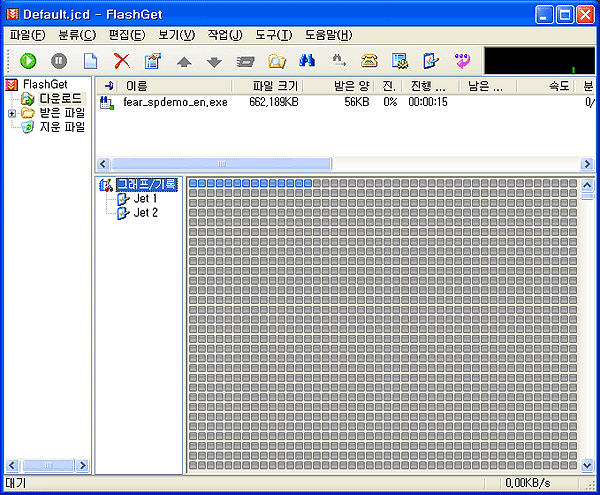Sort by 이름 column header
The width and height of the screenshot is (600, 495).
coord(176,86)
